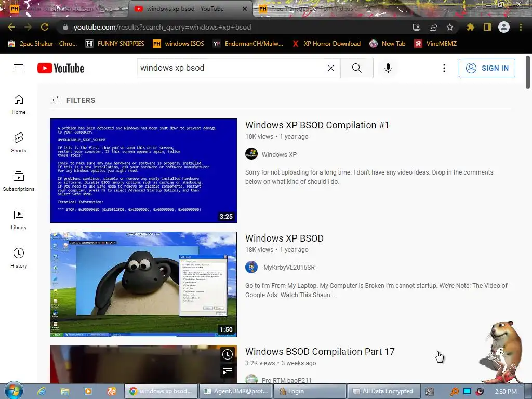Click the 'Sorry for not uploading' description text
Screen dimensions: 532x399
(x=369, y=177)
